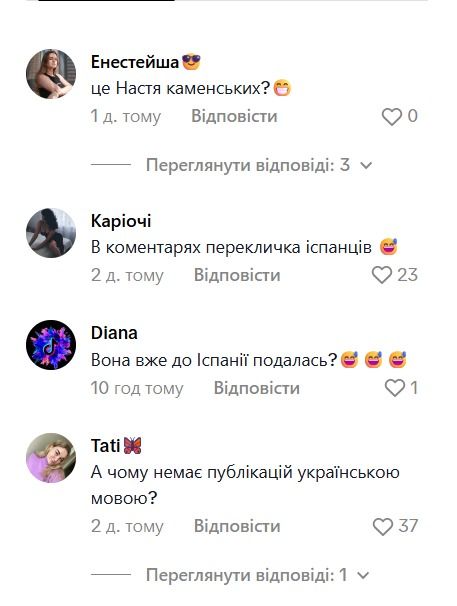Like Tati's comment with 37 likes

pyautogui.click(x=383, y=526)
